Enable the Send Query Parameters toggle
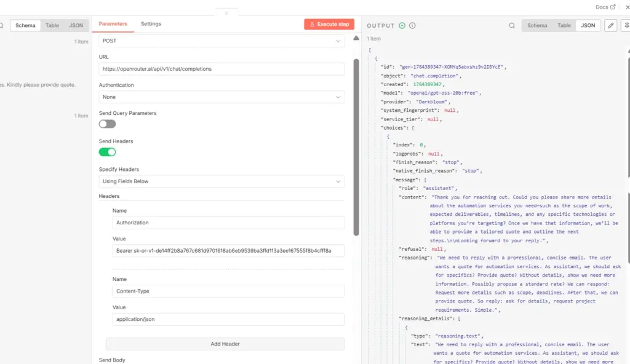This screenshot has height=364, width=630. [x=107, y=124]
